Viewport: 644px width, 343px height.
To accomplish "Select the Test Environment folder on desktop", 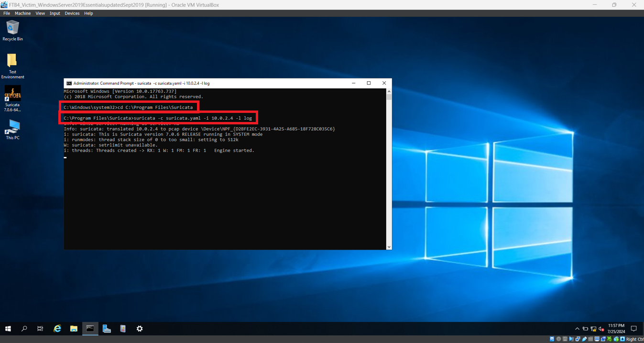I will coord(12,66).
